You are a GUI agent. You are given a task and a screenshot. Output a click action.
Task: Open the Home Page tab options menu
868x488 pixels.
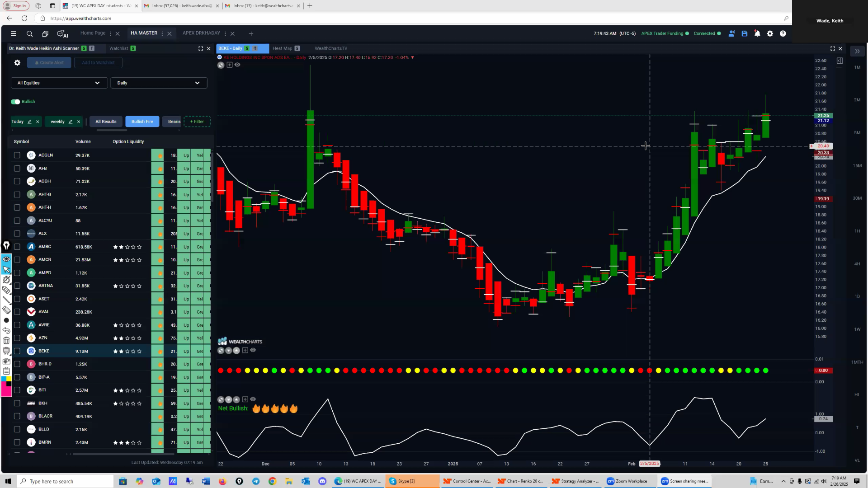(110, 33)
